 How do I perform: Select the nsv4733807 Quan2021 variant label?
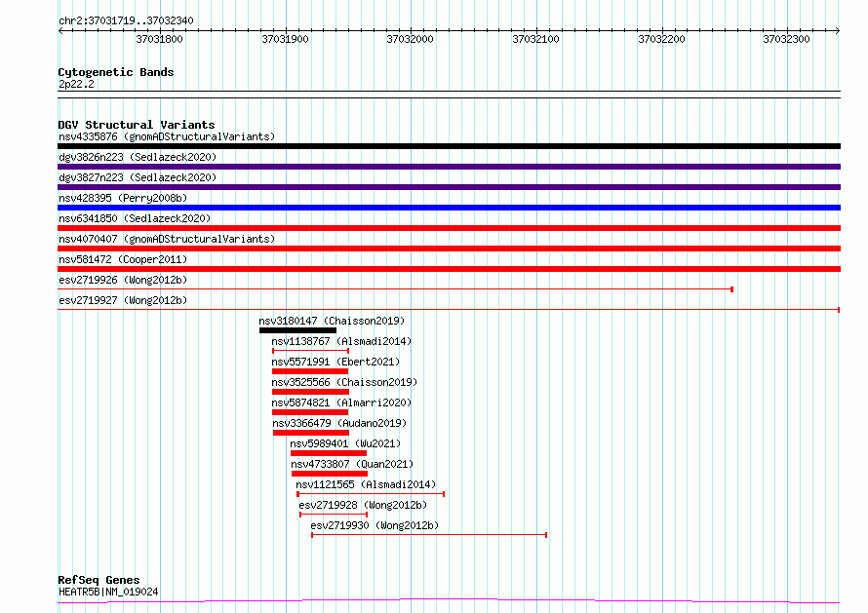[x=351, y=464]
